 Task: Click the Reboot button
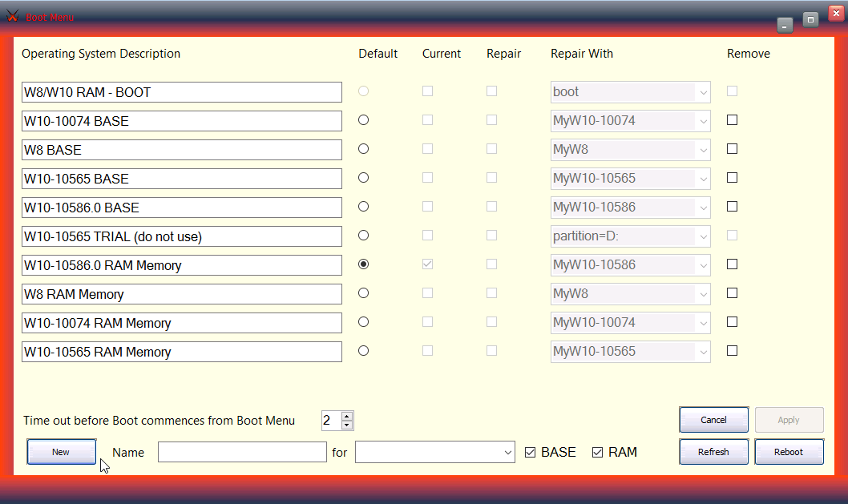click(x=789, y=452)
